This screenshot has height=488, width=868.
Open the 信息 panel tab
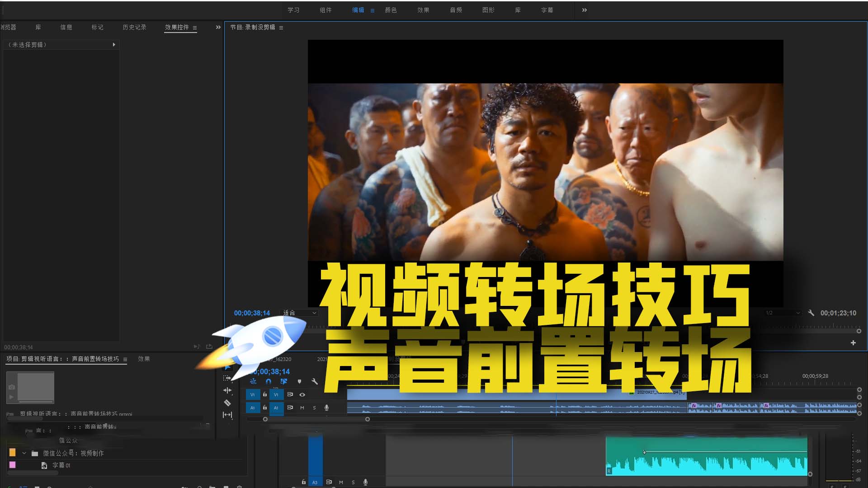[66, 27]
